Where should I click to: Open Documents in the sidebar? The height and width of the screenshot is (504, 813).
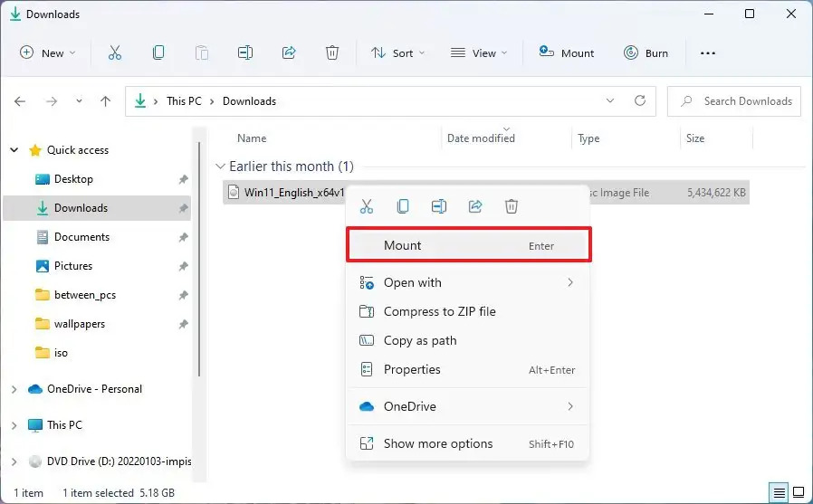click(x=81, y=237)
